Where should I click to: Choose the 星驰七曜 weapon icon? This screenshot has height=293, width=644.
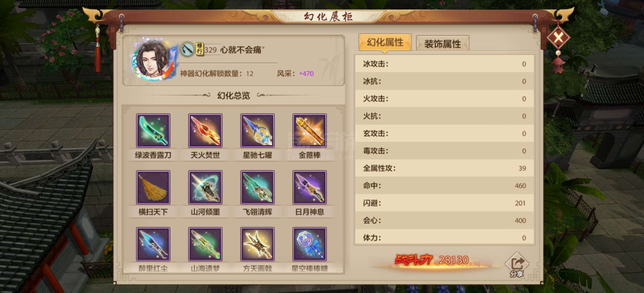point(257,130)
